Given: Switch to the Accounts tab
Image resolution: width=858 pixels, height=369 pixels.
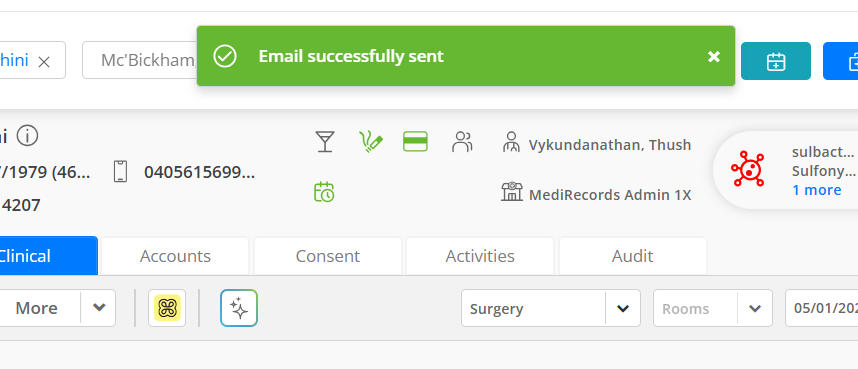Looking at the screenshot, I should pos(175,256).
